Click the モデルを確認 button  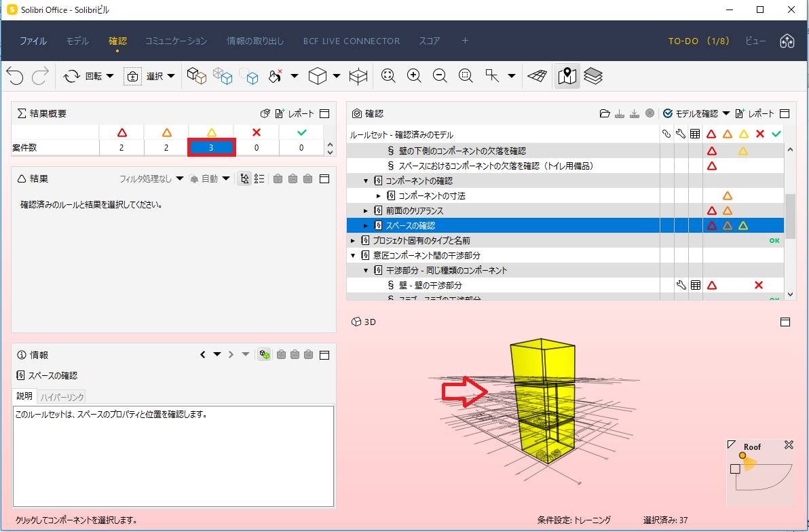pyautogui.click(x=692, y=113)
